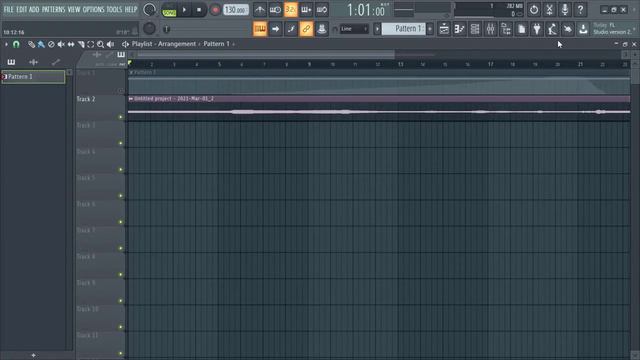The image size is (640, 360).
Task: Open the HELP menu
Action: [131, 9]
